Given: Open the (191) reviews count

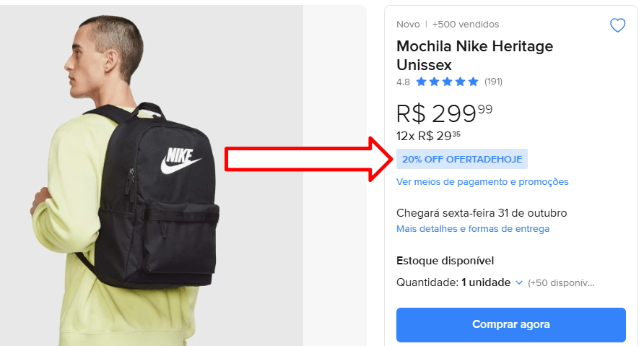Looking at the screenshot, I should (x=493, y=82).
